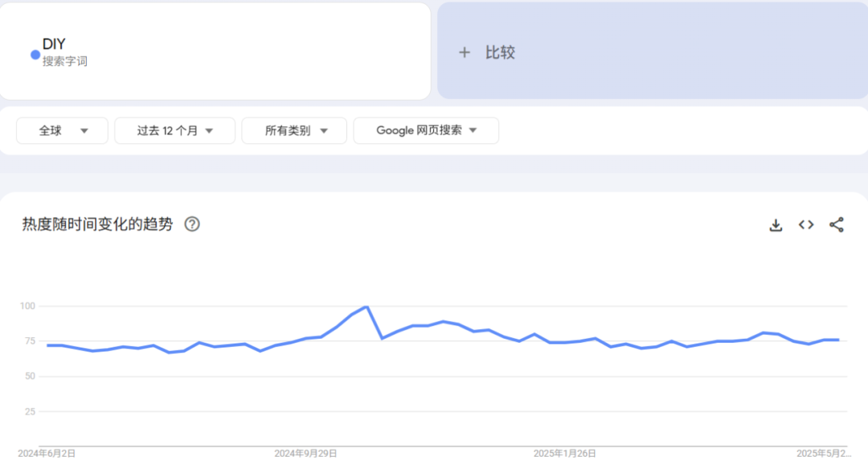Screen dimensions: 868x469
Task: Expand the 所有类别 category dropdown
Action: pyautogui.click(x=294, y=131)
